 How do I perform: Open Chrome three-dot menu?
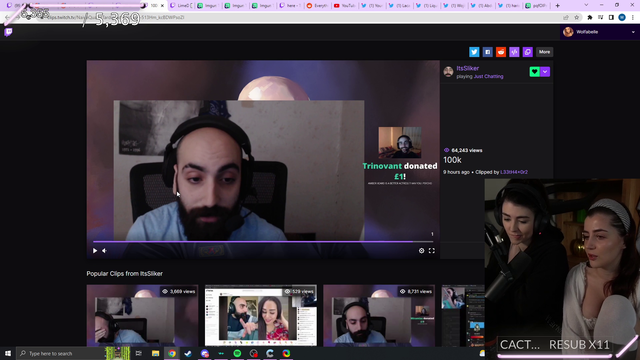click(633, 18)
